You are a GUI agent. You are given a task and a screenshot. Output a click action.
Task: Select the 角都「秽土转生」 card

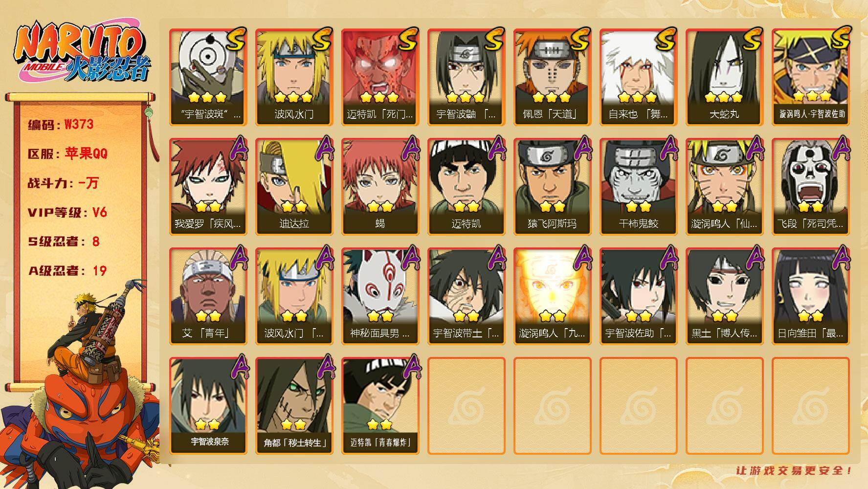[294, 405]
